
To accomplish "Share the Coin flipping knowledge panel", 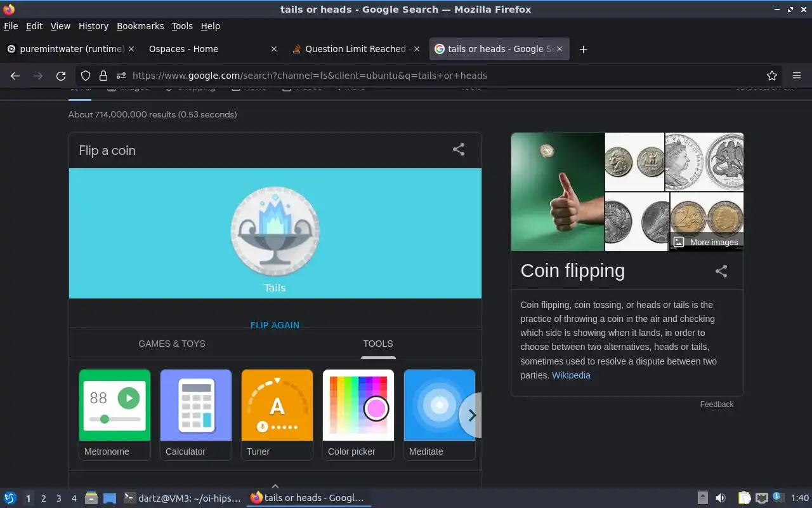I will coord(721,271).
